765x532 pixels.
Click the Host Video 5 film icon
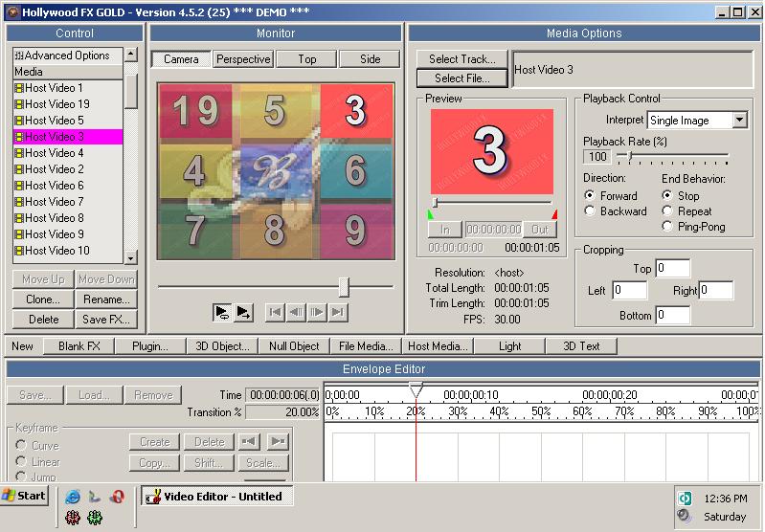(x=19, y=121)
